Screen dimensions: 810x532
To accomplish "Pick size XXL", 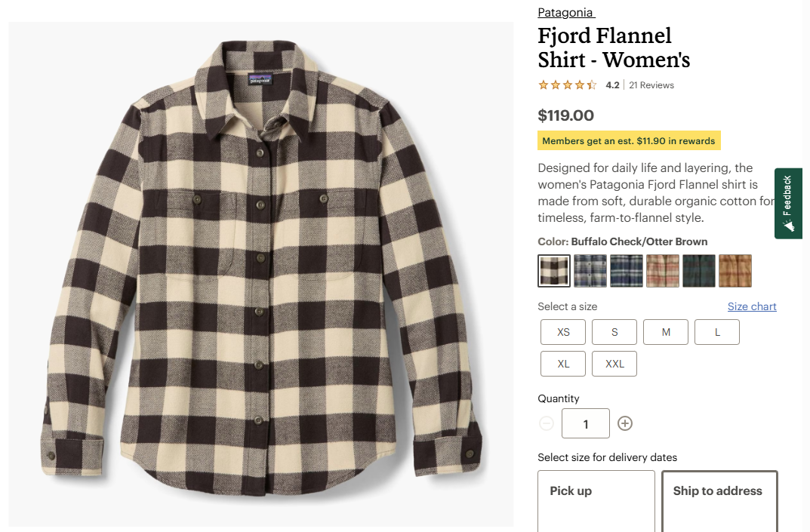I will coord(614,364).
